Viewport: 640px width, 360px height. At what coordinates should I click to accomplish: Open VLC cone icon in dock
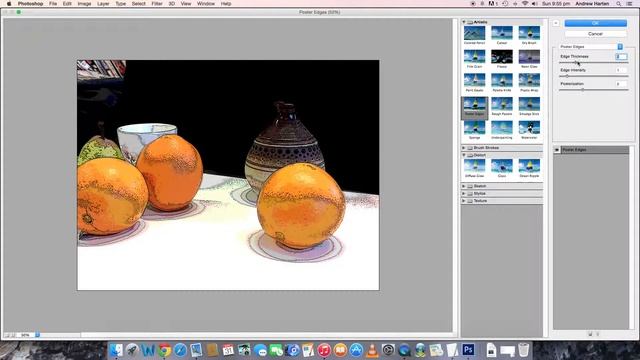point(372,350)
